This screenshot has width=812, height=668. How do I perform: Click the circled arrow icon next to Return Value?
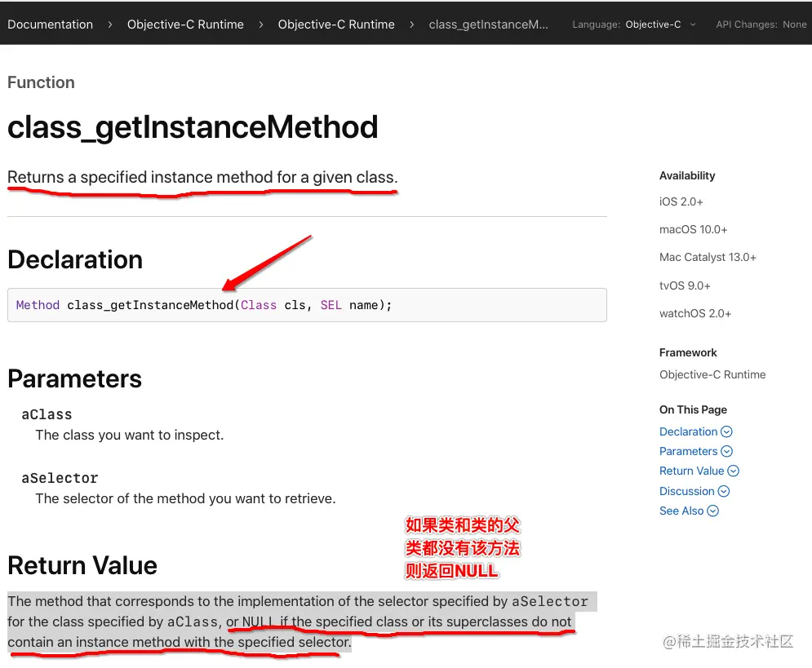pyautogui.click(x=734, y=471)
